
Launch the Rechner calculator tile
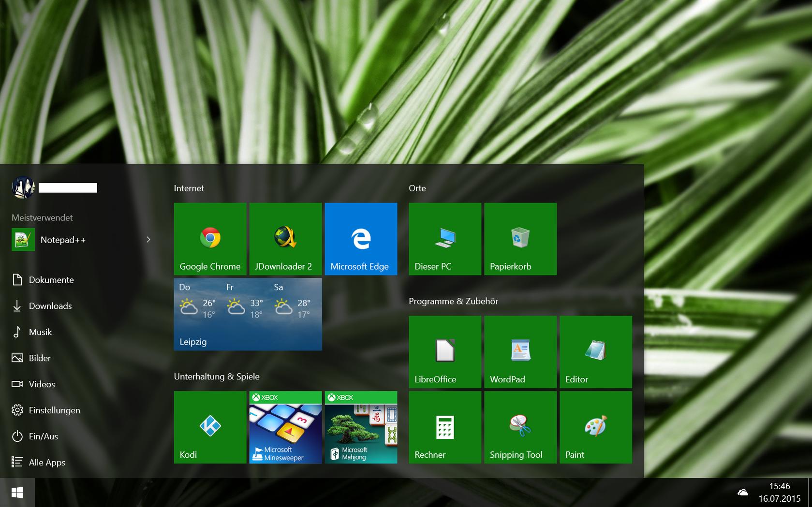click(445, 427)
